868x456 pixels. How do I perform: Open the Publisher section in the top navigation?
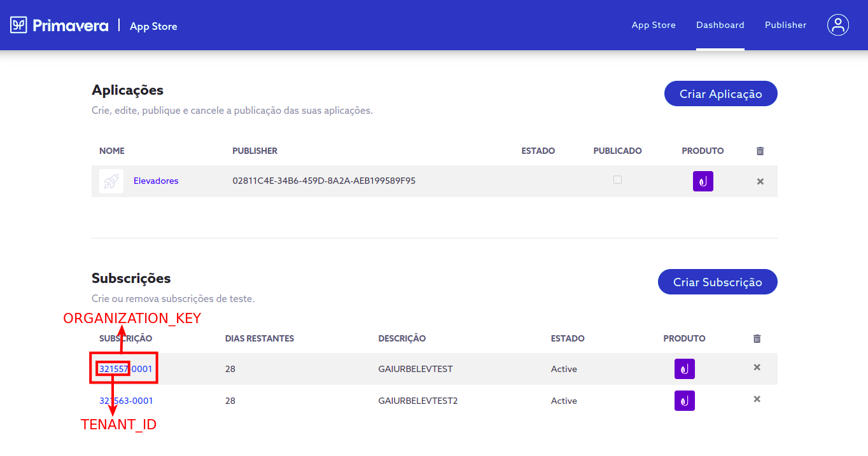click(785, 25)
